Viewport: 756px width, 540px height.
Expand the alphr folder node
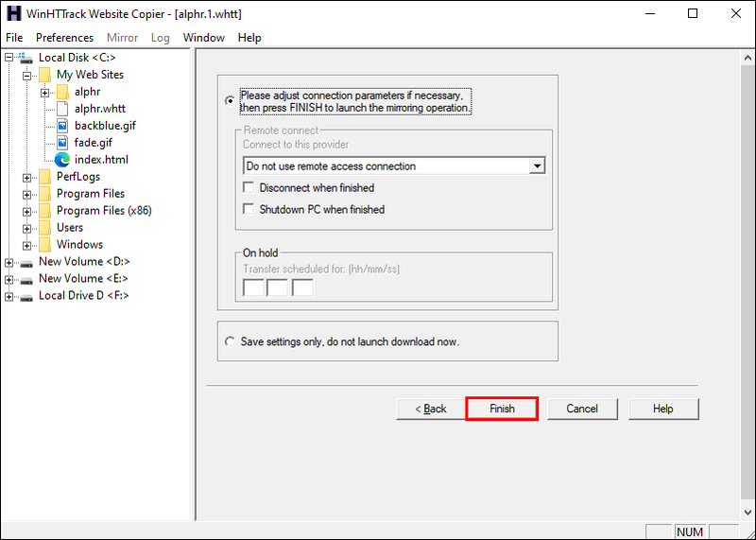(x=44, y=92)
